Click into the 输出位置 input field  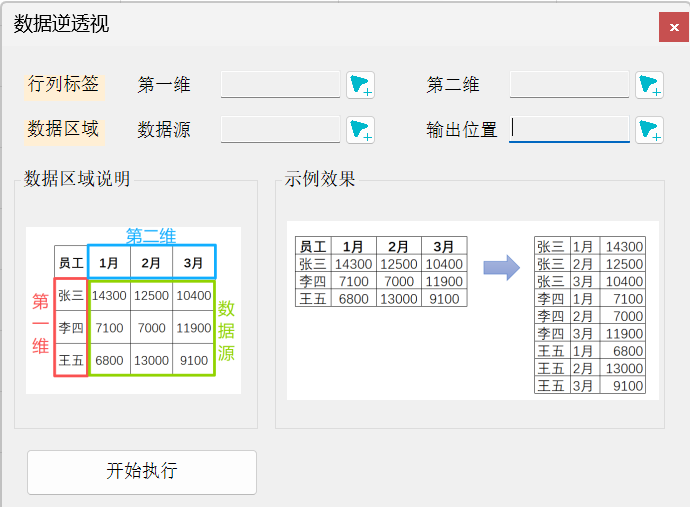569,129
